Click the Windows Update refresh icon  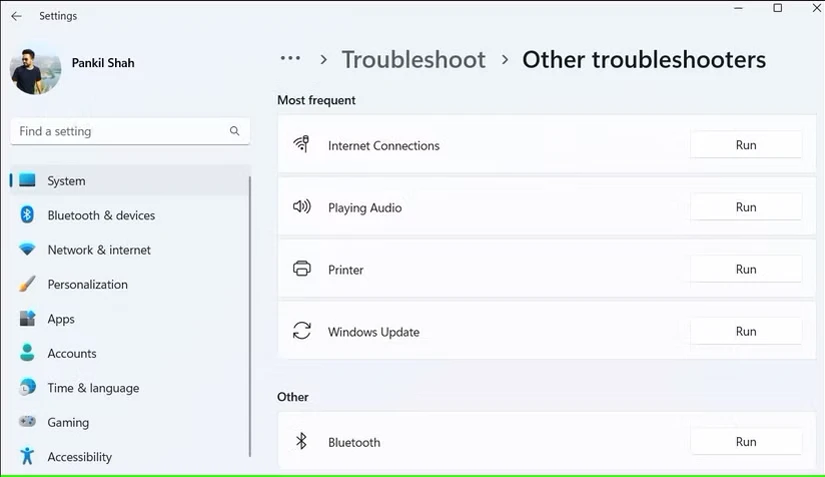pos(301,331)
